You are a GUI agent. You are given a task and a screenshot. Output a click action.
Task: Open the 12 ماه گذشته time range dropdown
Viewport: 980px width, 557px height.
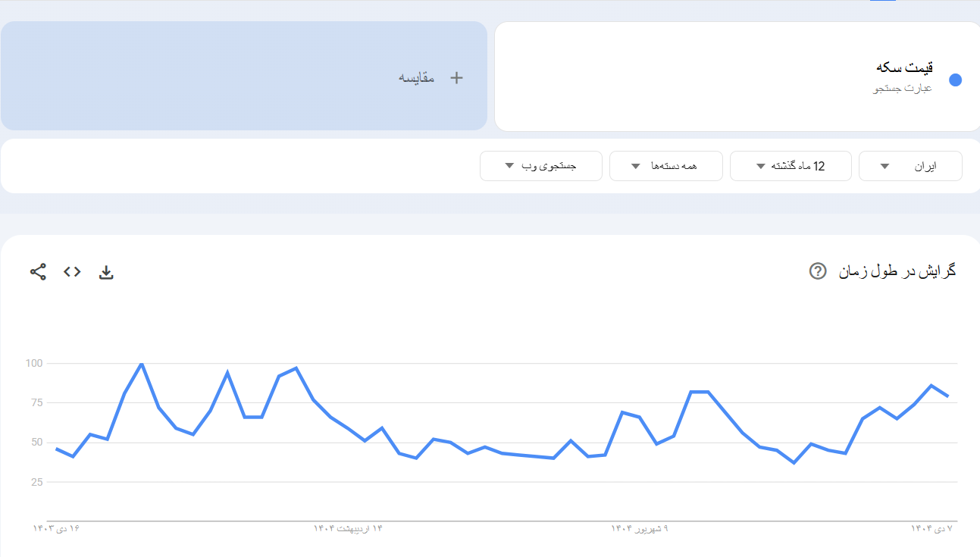tap(791, 166)
